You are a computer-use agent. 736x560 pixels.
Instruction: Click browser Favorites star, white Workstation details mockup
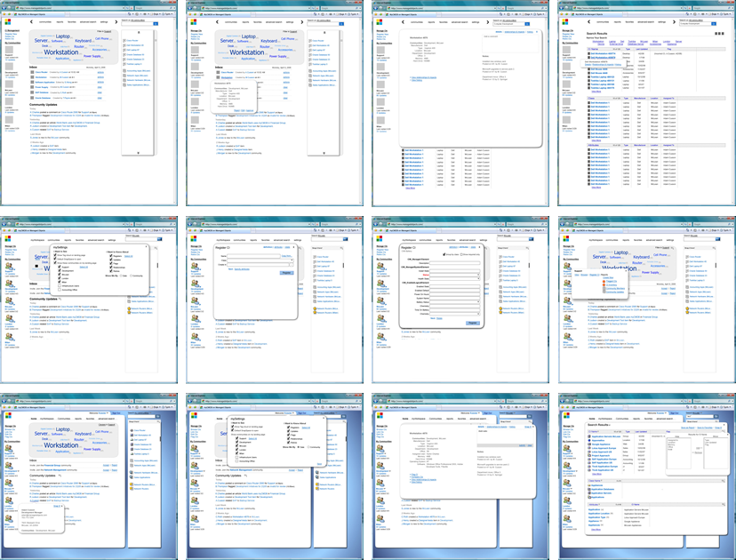tap(374, 14)
